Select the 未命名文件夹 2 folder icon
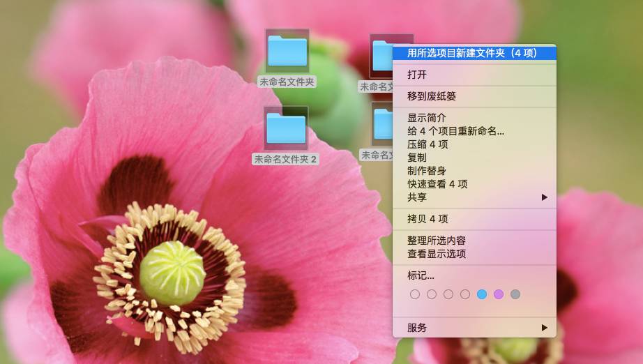This screenshot has height=364, width=643. pyautogui.click(x=286, y=128)
